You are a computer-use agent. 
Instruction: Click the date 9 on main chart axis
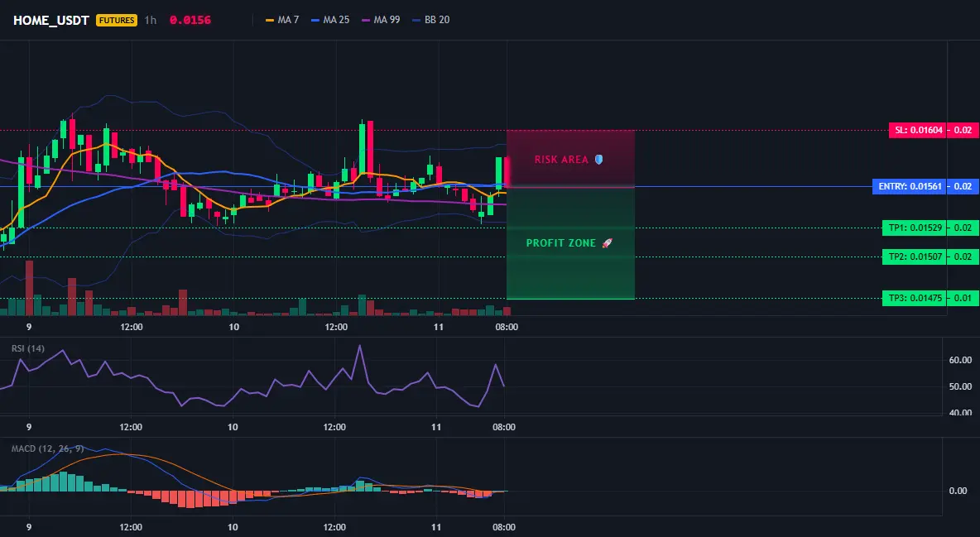click(x=29, y=327)
